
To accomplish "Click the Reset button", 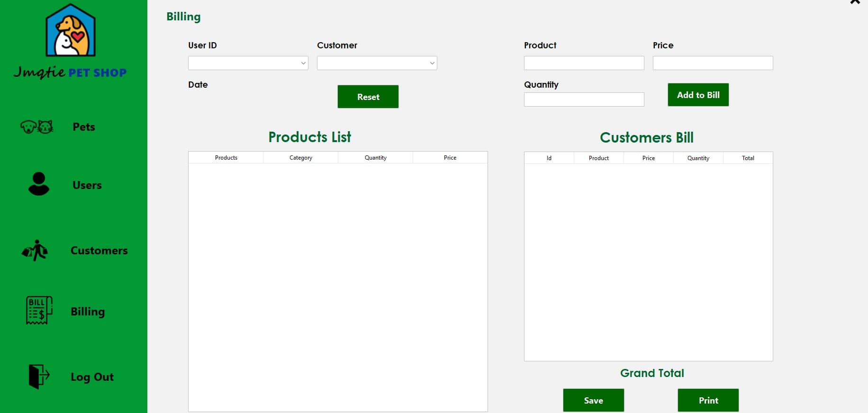I will coord(368,97).
